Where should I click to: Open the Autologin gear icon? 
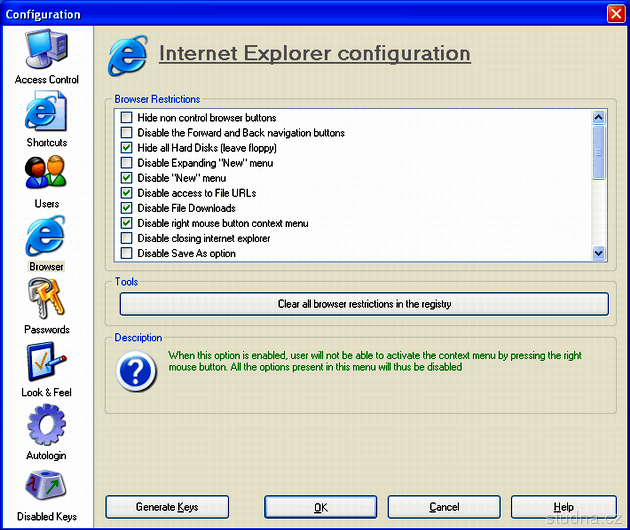point(46,426)
